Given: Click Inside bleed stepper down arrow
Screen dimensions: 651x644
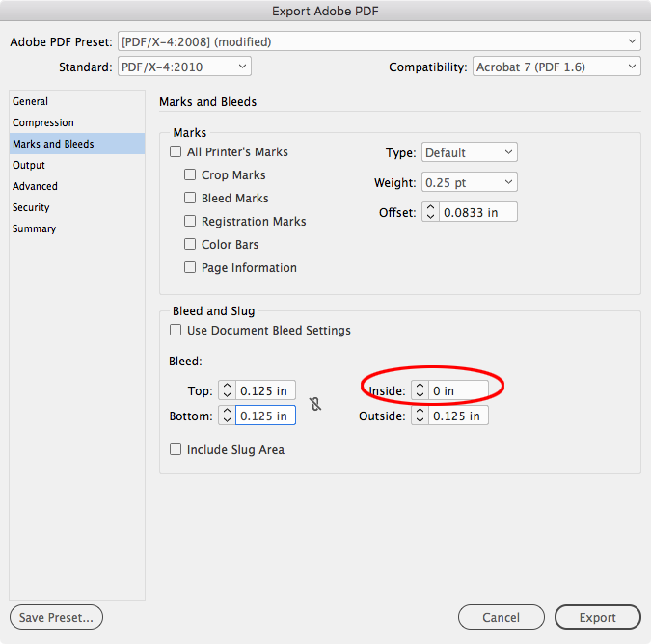Looking at the screenshot, I should pos(420,394).
